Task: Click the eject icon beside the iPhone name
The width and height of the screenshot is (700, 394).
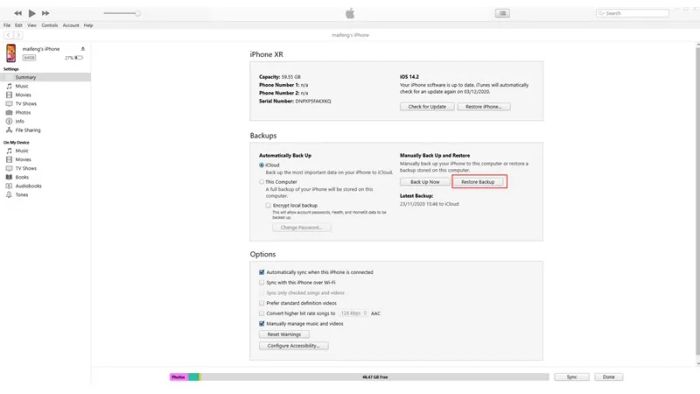Action: click(83, 49)
